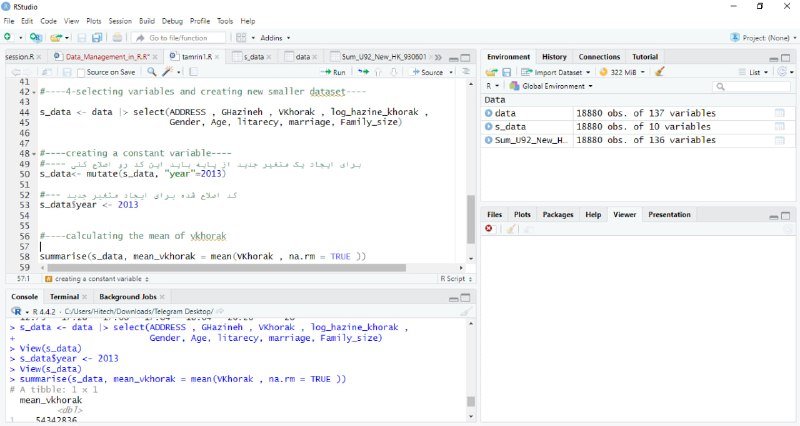Screen dimensions: 800x426
Task: Switch to the Packages tab
Action: 558,214
